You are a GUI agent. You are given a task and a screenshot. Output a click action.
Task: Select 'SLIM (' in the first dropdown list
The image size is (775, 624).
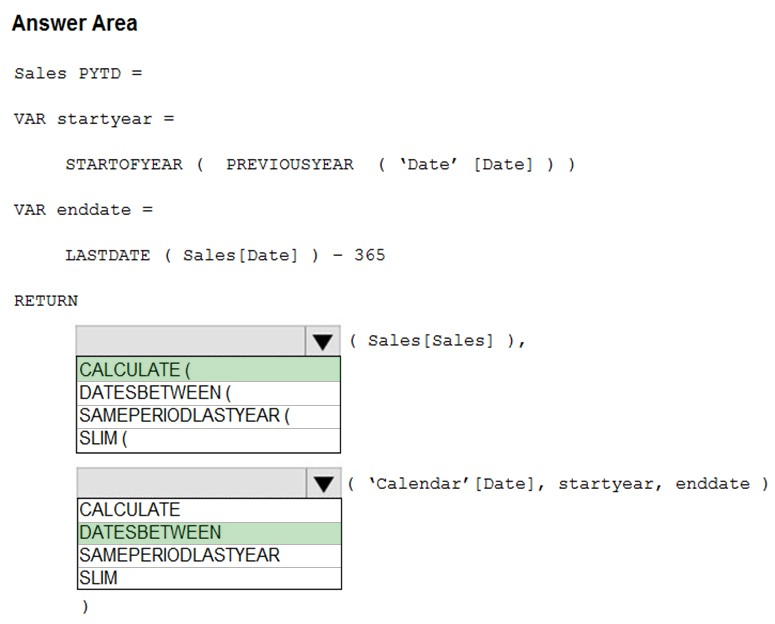(209, 439)
